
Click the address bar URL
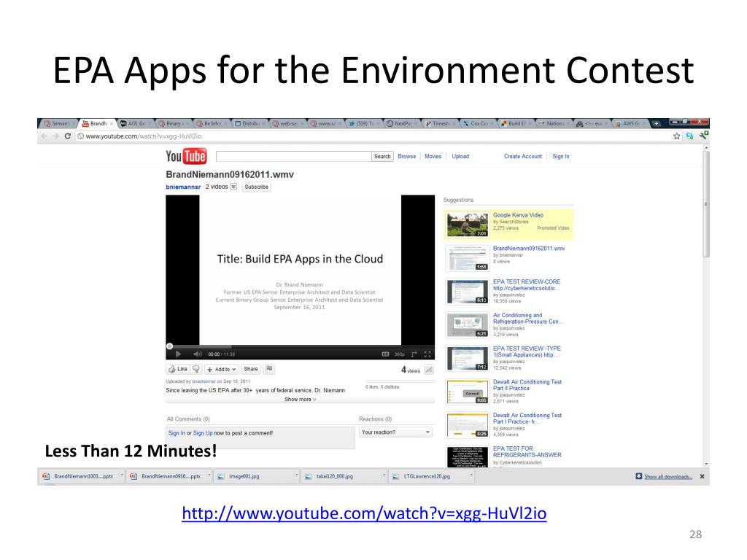[144, 136]
